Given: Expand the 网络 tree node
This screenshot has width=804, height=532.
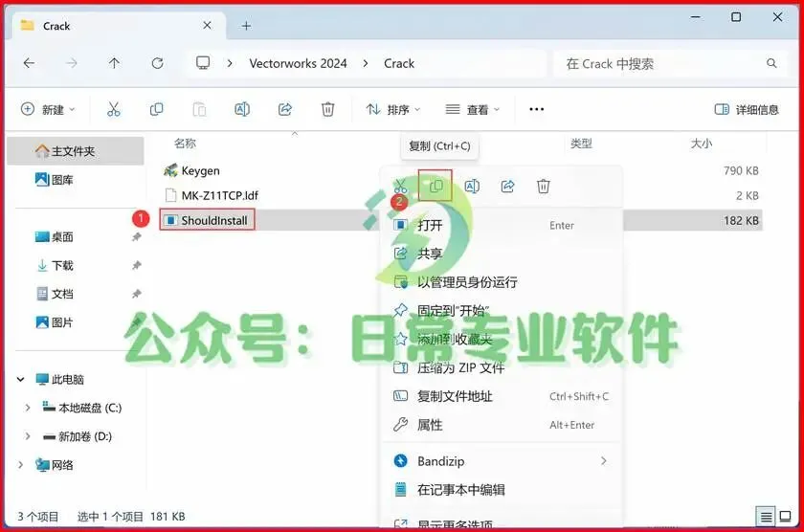Looking at the screenshot, I should 20,465.
